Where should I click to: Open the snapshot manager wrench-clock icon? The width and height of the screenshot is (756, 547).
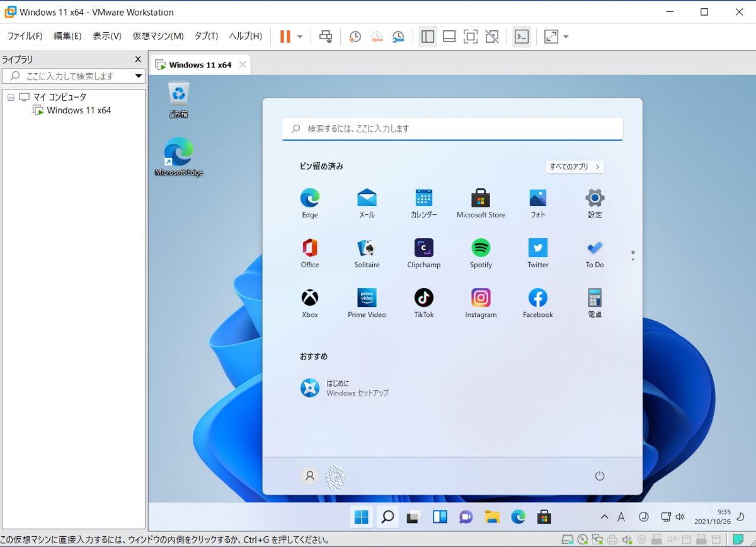398,37
